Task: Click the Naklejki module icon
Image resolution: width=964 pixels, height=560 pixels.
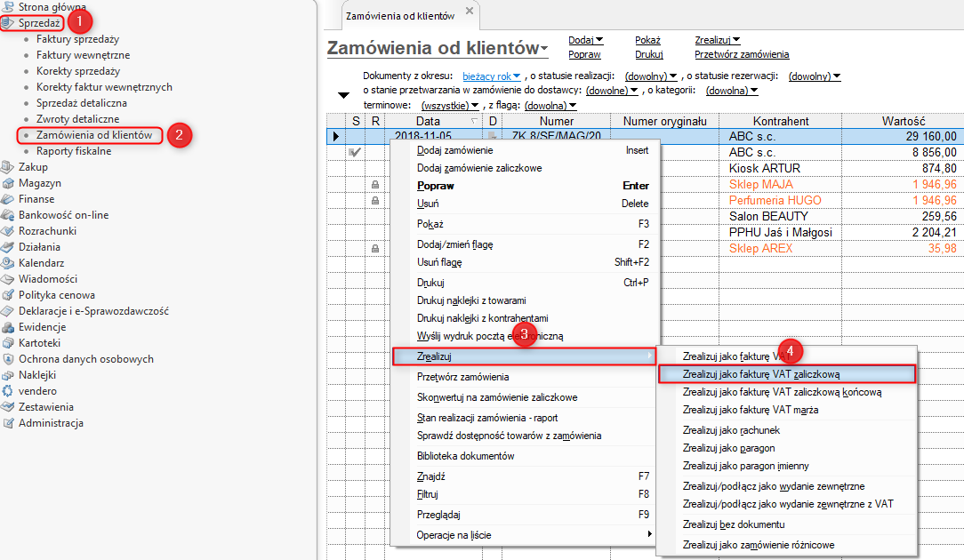Action: point(7,374)
